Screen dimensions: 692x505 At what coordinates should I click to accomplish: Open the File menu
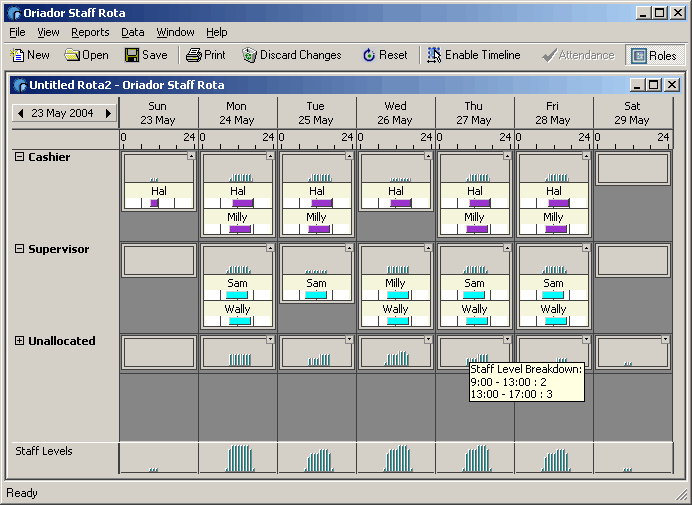click(x=17, y=32)
